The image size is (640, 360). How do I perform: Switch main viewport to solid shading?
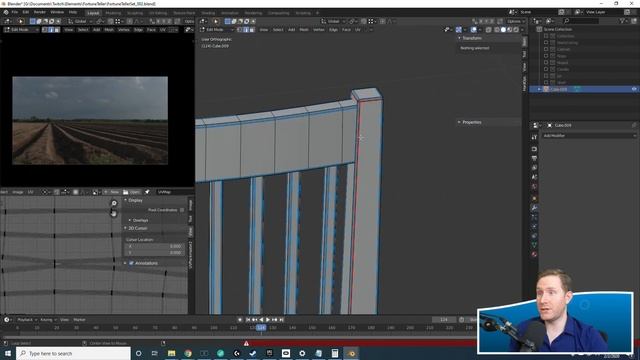(x=503, y=30)
